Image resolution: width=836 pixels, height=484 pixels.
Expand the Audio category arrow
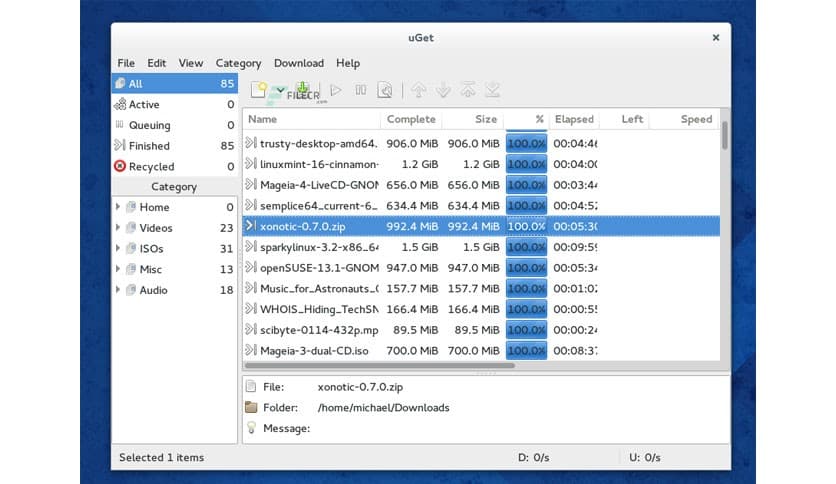tap(118, 290)
